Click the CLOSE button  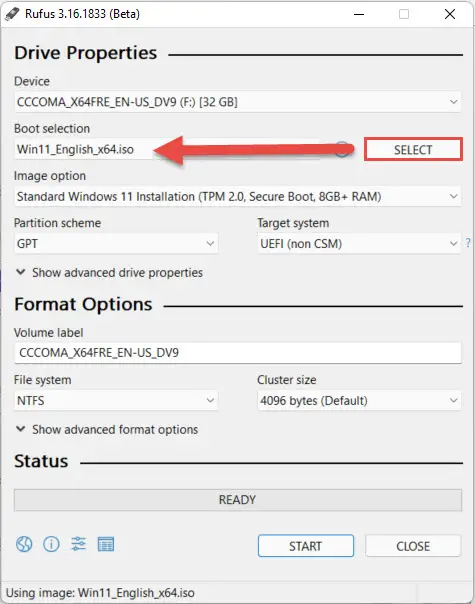click(x=413, y=546)
